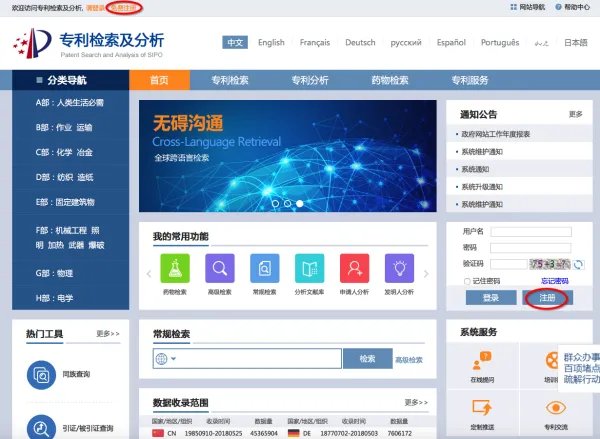This screenshot has height=439, width=600.
Task: Enable the 记住密码 checkbox
Action: (x=467, y=281)
